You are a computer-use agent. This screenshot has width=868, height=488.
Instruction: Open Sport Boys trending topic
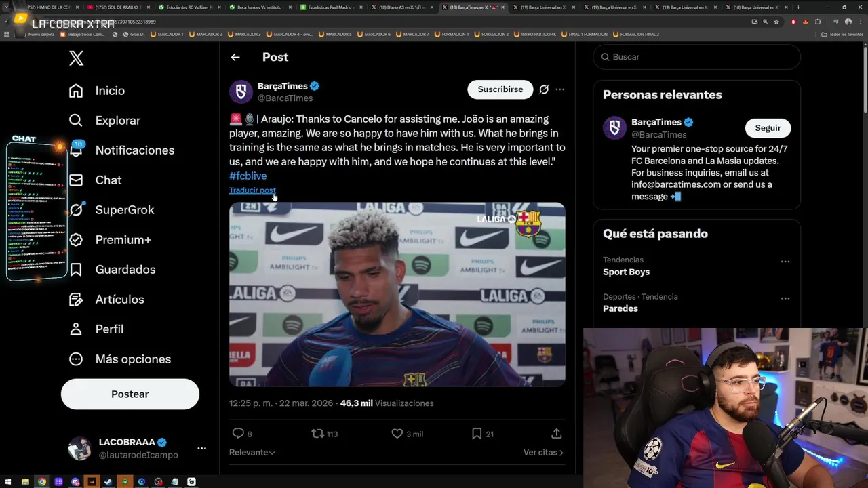pyautogui.click(x=626, y=272)
